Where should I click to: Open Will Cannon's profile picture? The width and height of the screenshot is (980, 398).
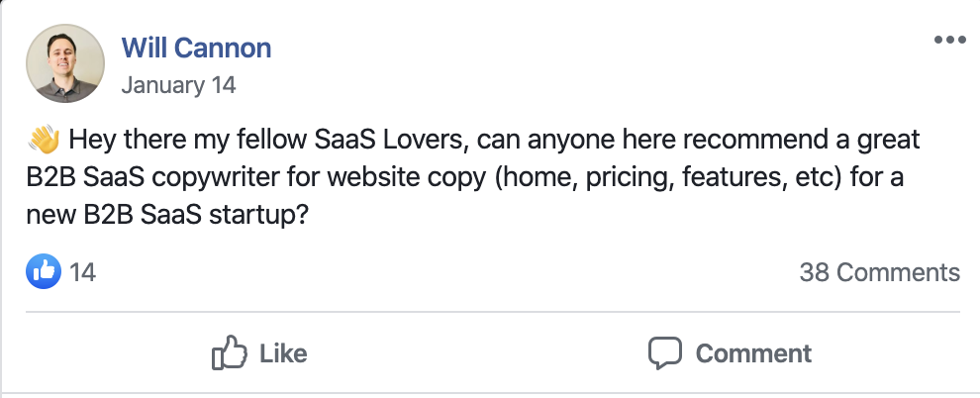point(65,63)
